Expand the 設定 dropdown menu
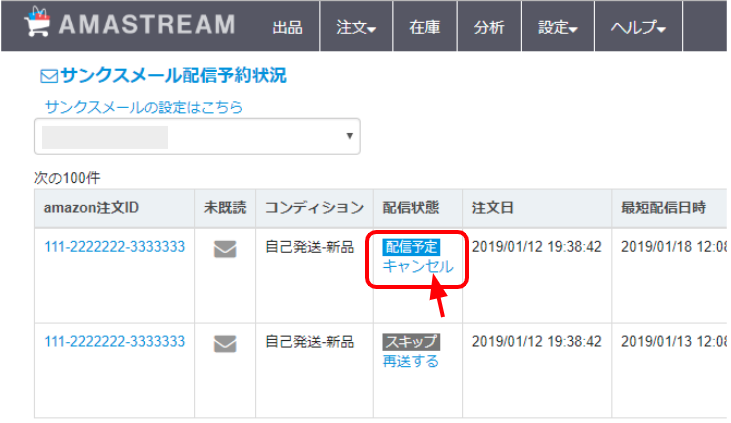 point(558,27)
